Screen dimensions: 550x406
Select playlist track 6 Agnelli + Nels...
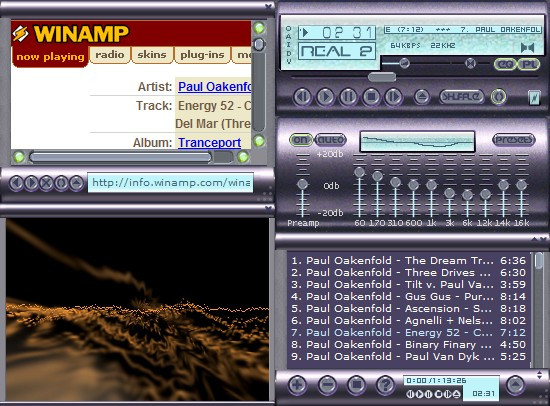[408, 321]
